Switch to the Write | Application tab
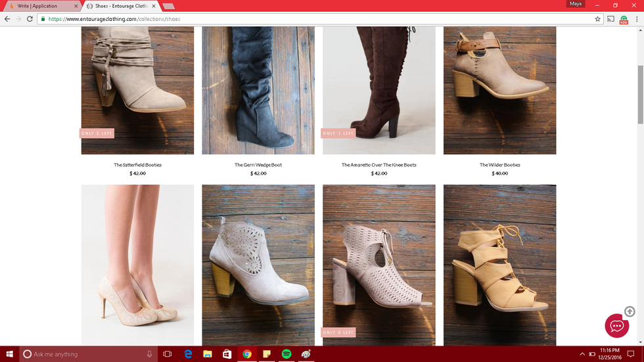 click(39, 6)
